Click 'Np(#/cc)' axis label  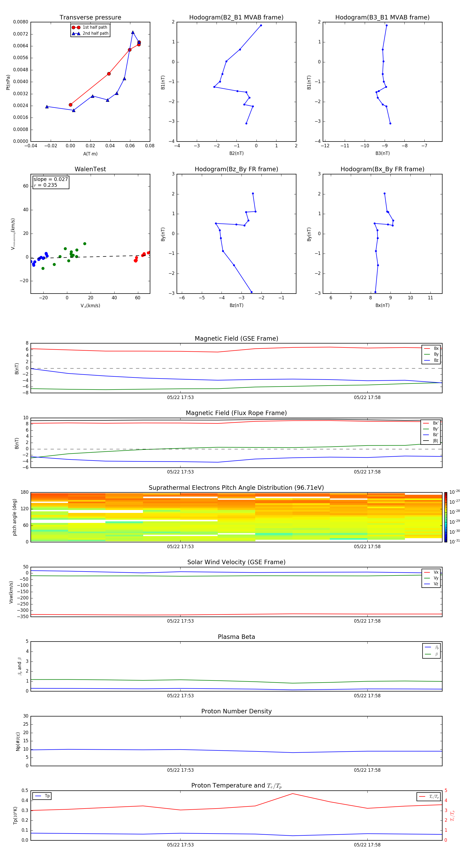pos(18,741)
